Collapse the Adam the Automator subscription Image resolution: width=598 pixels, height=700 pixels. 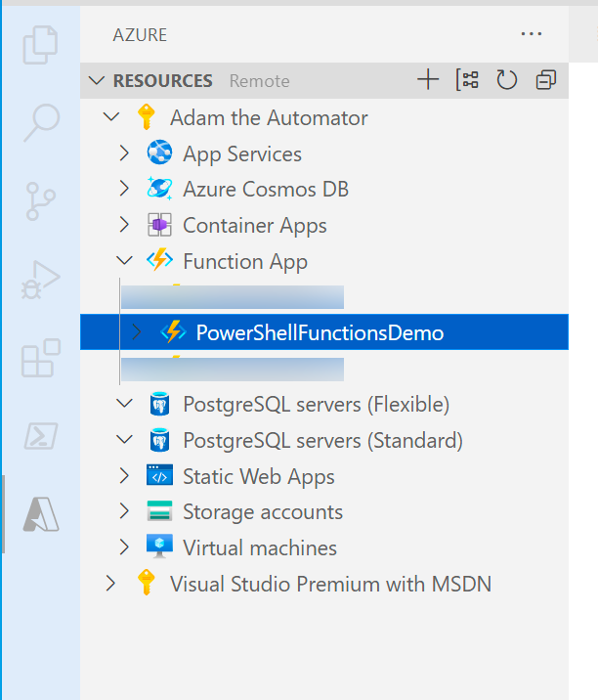click(111, 117)
